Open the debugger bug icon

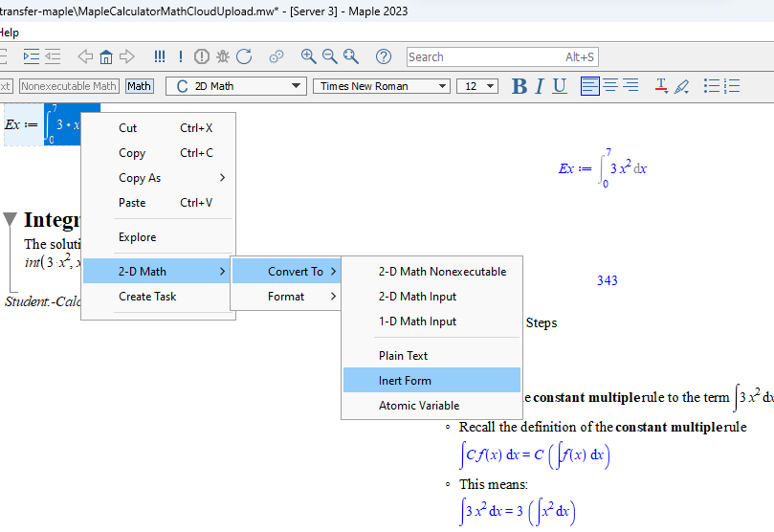coord(223,56)
